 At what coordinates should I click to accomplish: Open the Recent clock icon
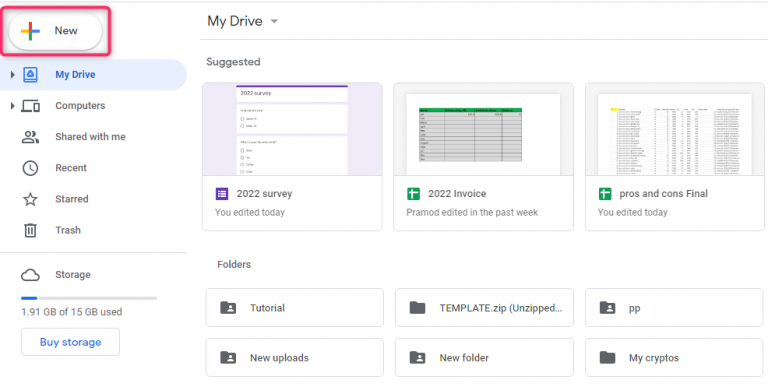(x=30, y=168)
